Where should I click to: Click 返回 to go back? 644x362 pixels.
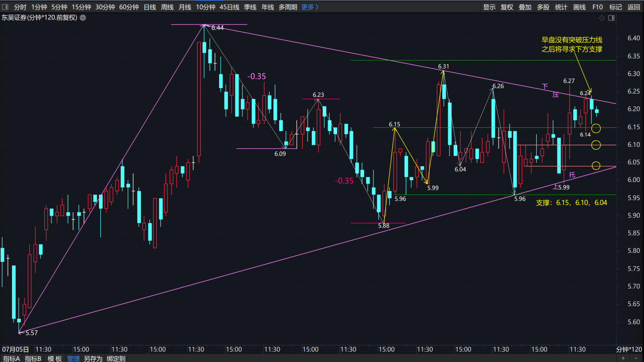[634, 7]
